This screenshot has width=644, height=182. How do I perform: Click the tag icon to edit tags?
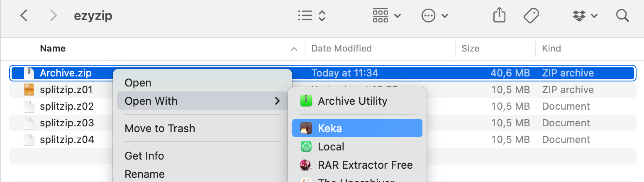pyautogui.click(x=531, y=16)
